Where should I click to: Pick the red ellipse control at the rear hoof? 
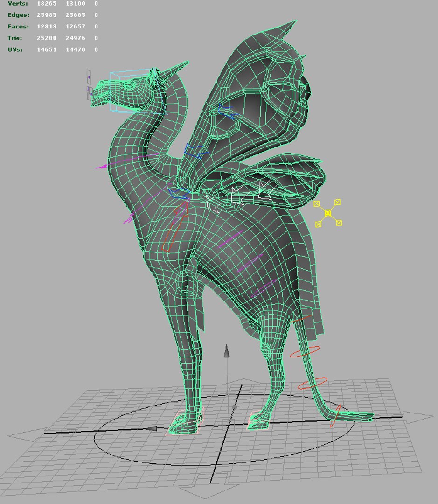tap(335, 416)
